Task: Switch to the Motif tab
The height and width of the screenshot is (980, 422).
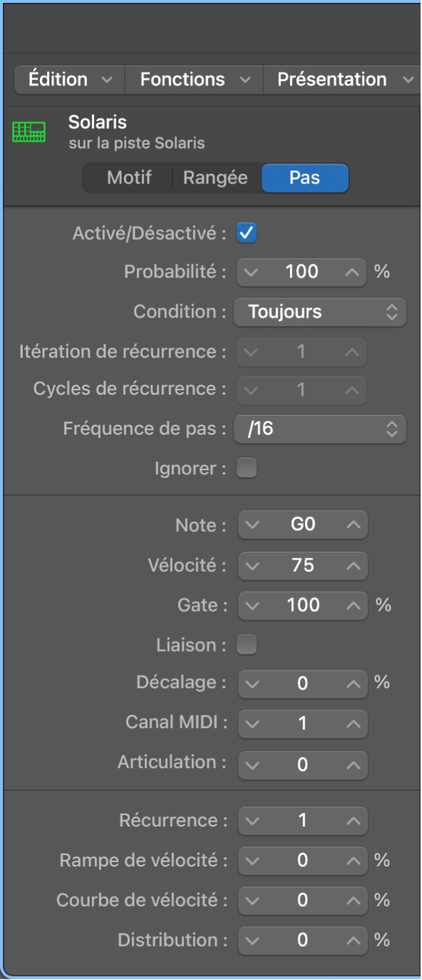Action: 129,178
